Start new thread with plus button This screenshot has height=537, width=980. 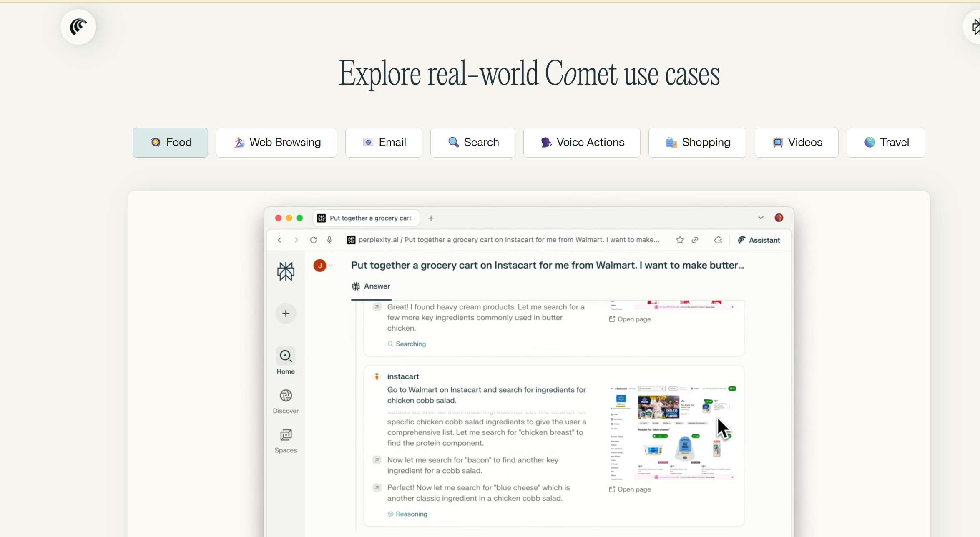pyautogui.click(x=286, y=314)
